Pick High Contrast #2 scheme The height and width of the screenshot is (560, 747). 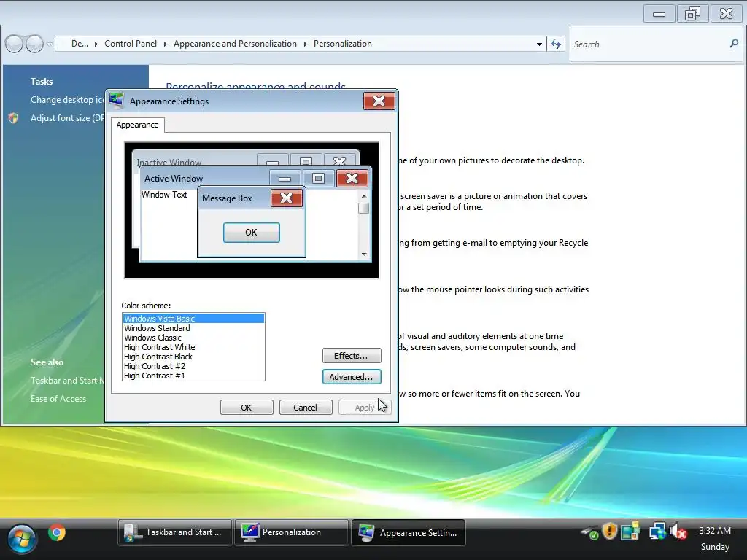[193, 366]
